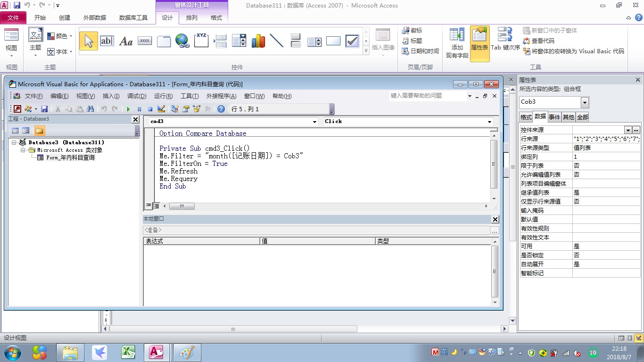Toggle Folders button in project pane
Viewport: 644px width, 362px height.
(39, 131)
